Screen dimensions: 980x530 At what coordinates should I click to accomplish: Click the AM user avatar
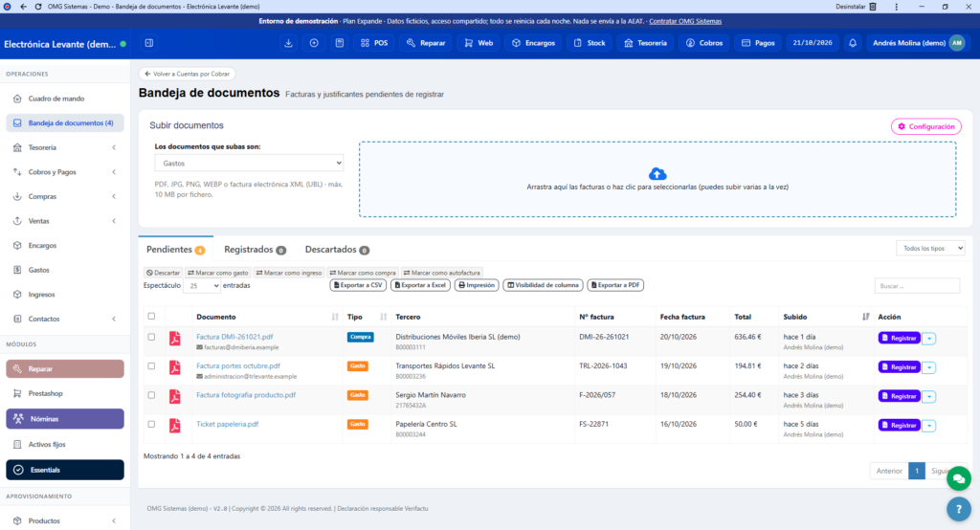(957, 43)
